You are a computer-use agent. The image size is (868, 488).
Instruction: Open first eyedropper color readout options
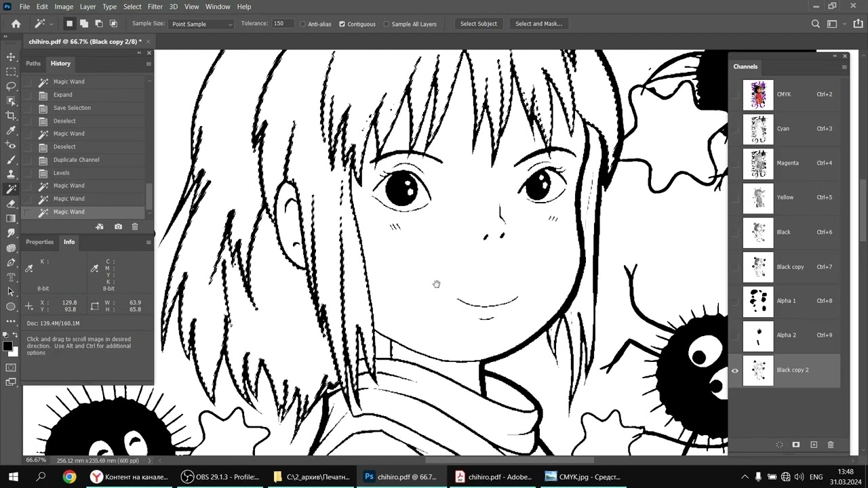[29, 269]
